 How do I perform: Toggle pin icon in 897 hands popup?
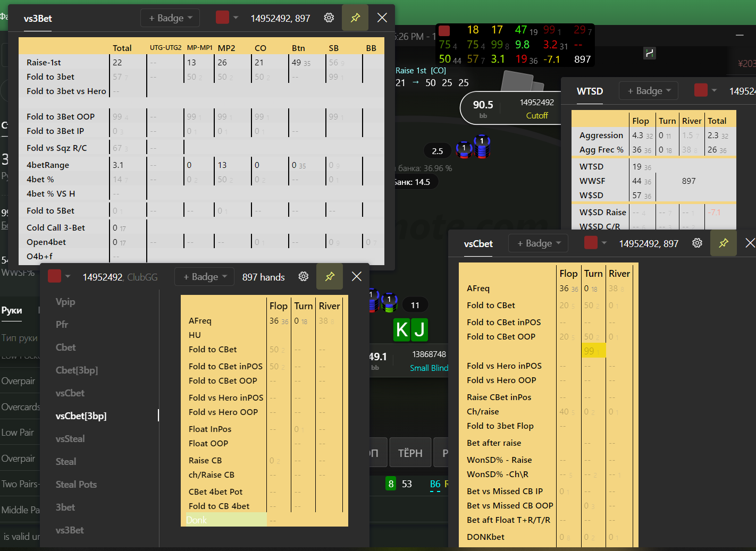330,276
